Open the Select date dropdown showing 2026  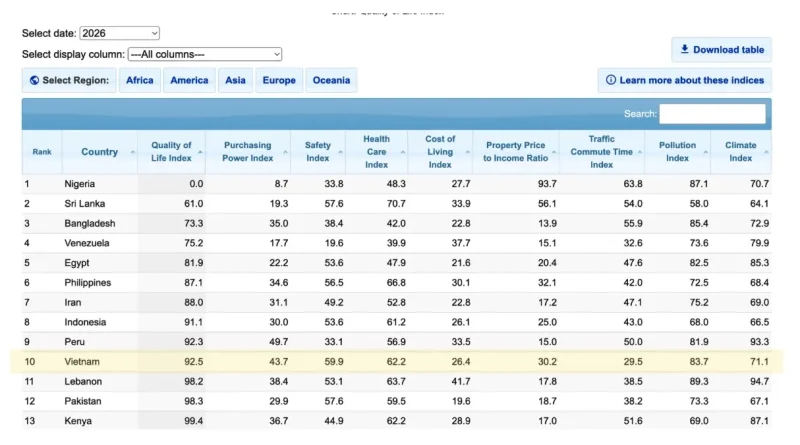[x=119, y=33]
